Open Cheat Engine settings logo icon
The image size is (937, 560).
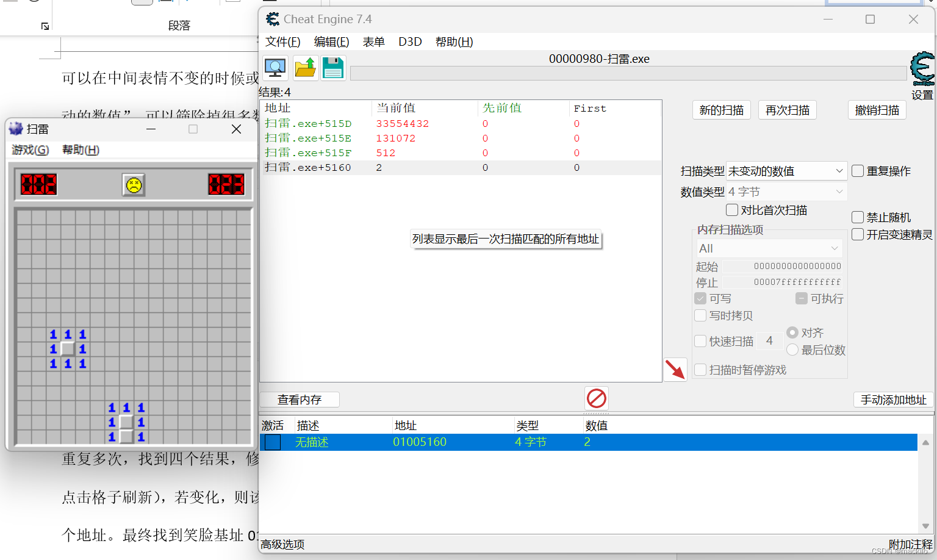(922, 70)
